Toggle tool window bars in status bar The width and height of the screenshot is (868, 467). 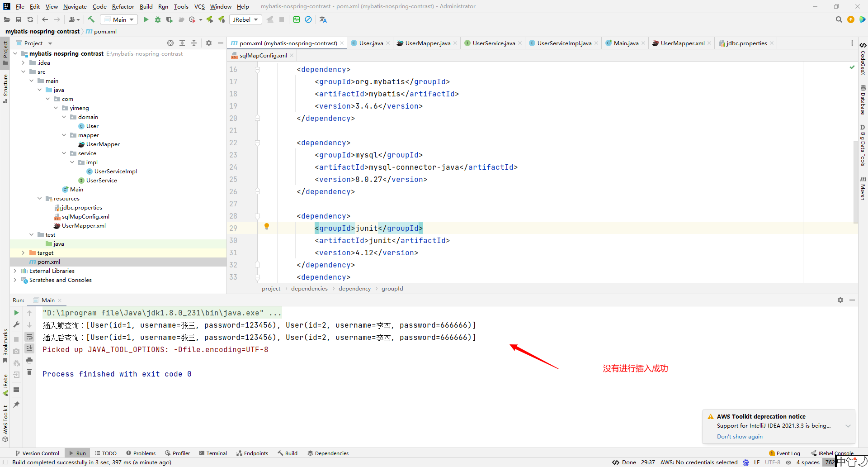pos(5,462)
